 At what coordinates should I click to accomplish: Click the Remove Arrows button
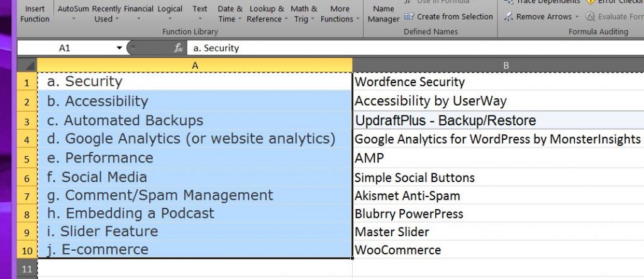point(539,16)
